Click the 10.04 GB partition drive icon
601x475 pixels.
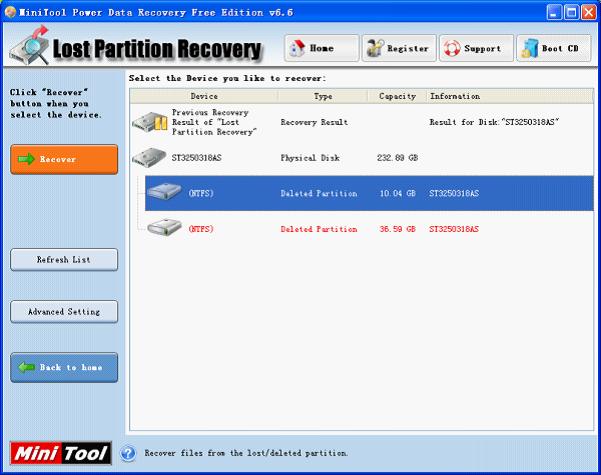pos(164,191)
